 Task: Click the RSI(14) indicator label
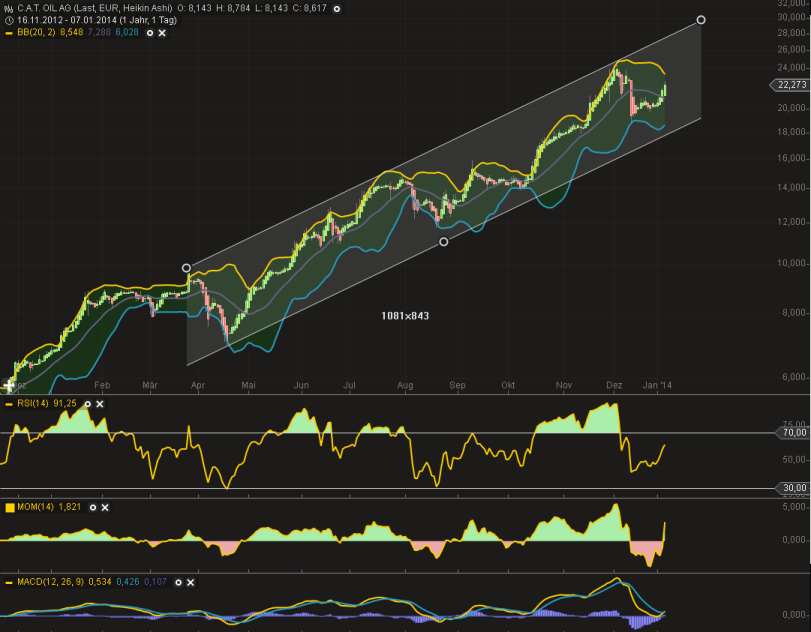pos(33,404)
